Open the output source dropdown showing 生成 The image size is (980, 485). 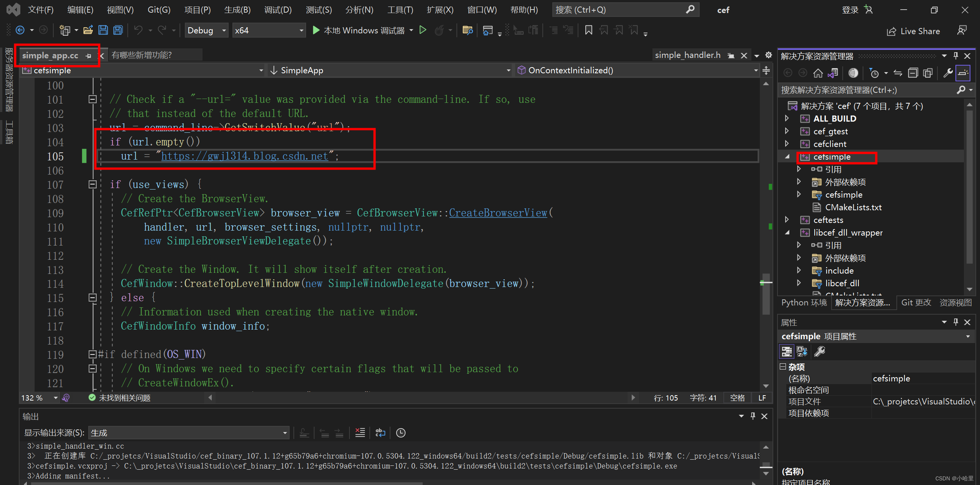click(189, 433)
